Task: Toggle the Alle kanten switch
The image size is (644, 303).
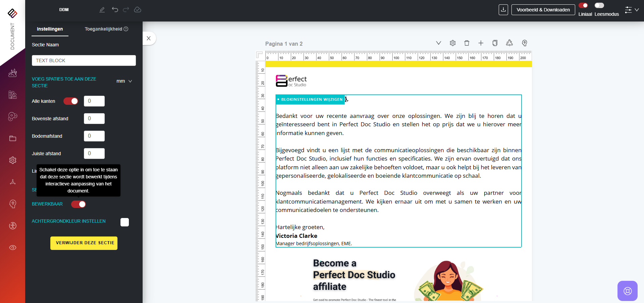Action: pyautogui.click(x=71, y=101)
